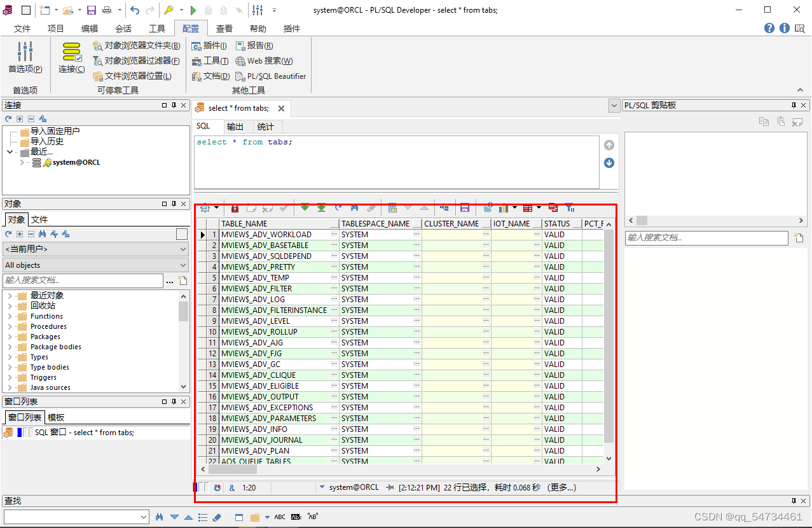
Task: Click the 连接(C) button
Action: [72, 59]
